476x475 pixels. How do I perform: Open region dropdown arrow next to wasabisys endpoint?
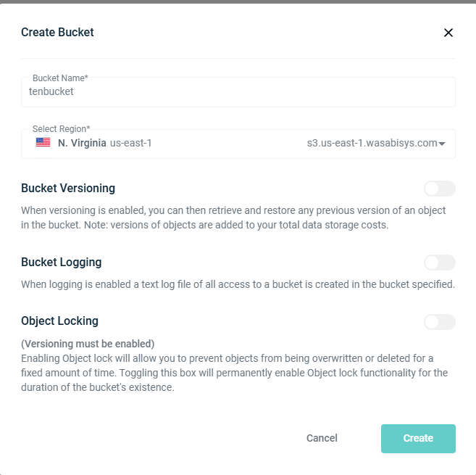pyautogui.click(x=442, y=144)
